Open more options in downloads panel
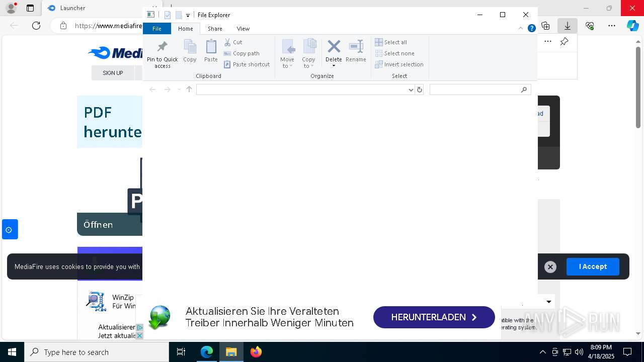This screenshot has height=362, width=644. coord(548,42)
